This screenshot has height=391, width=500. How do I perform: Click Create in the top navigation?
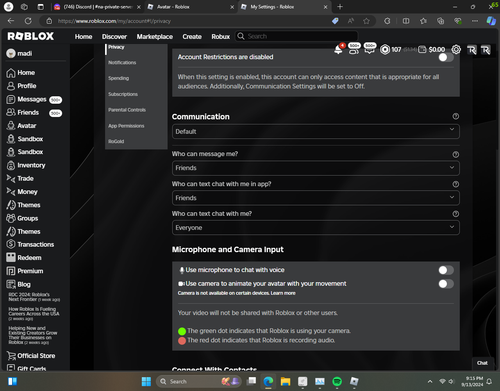click(x=192, y=37)
